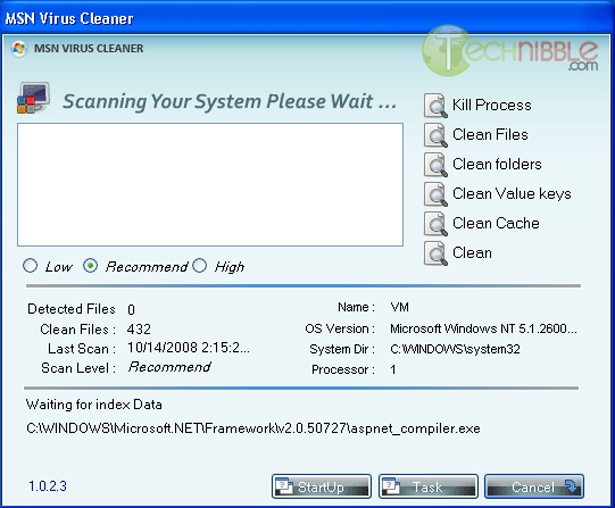Click the version number 1.0.2.3

[47, 486]
